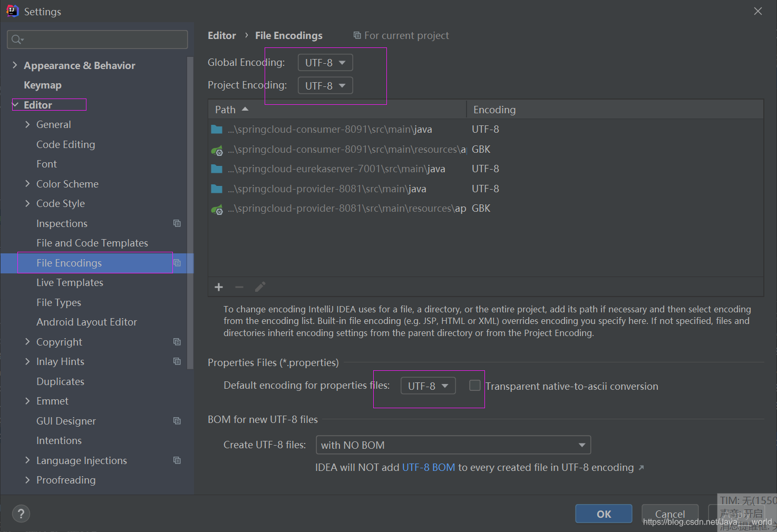Expand the Proofreading node arrow
777x532 pixels.
[27, 480]
